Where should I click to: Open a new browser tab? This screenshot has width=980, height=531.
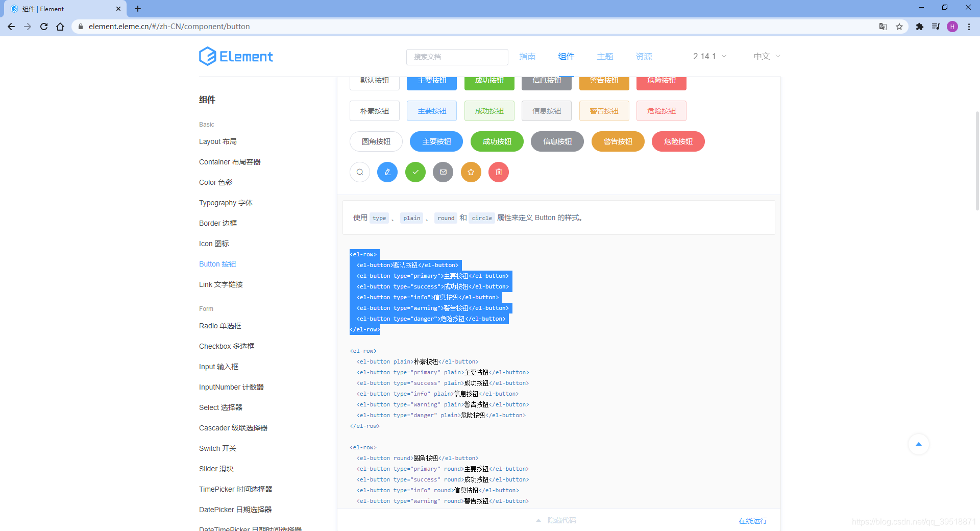138,9
